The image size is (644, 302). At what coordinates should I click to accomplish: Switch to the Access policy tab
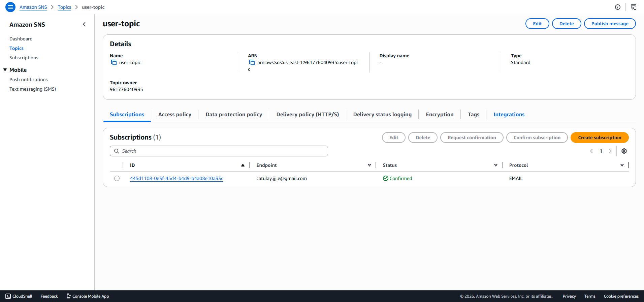[x=175, y=115]
